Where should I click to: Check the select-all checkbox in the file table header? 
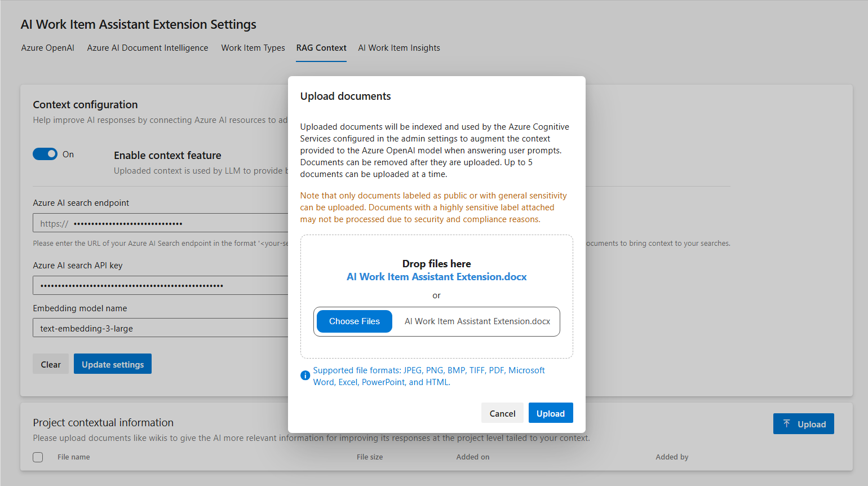pos(37,457)
